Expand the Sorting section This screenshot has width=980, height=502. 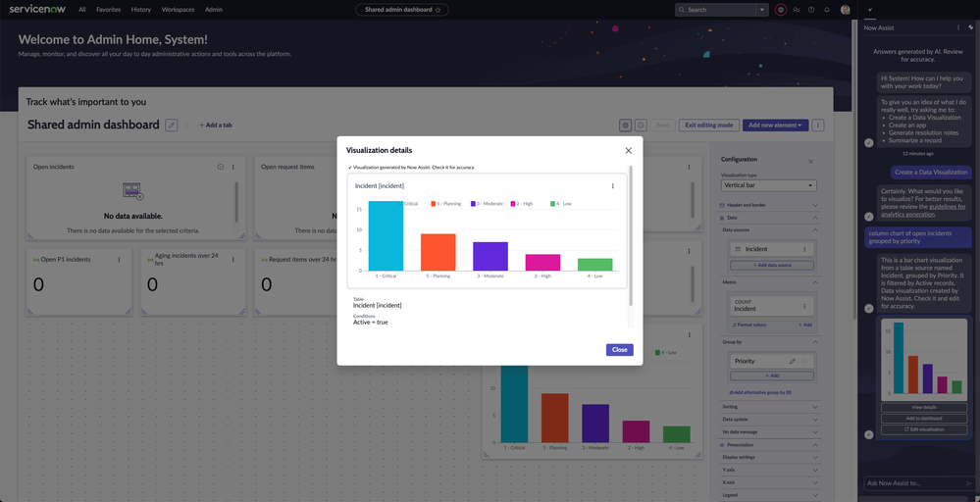pos(769,407)
